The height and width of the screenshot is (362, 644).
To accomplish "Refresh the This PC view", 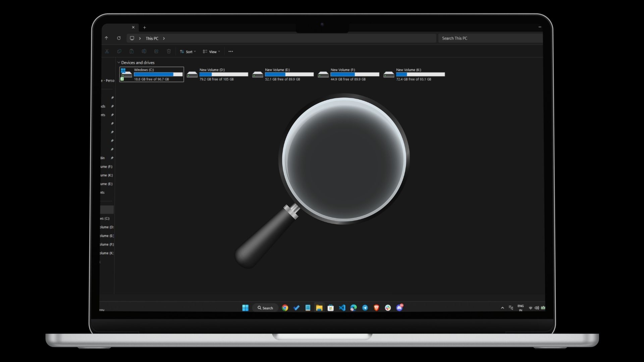I will click(x=119, y=38).
